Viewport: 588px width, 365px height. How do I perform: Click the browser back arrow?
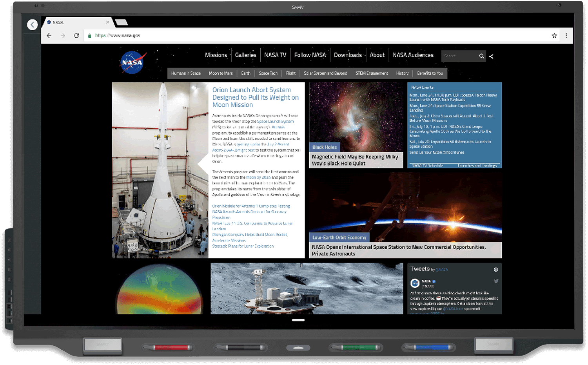click(x=49, y=35)
